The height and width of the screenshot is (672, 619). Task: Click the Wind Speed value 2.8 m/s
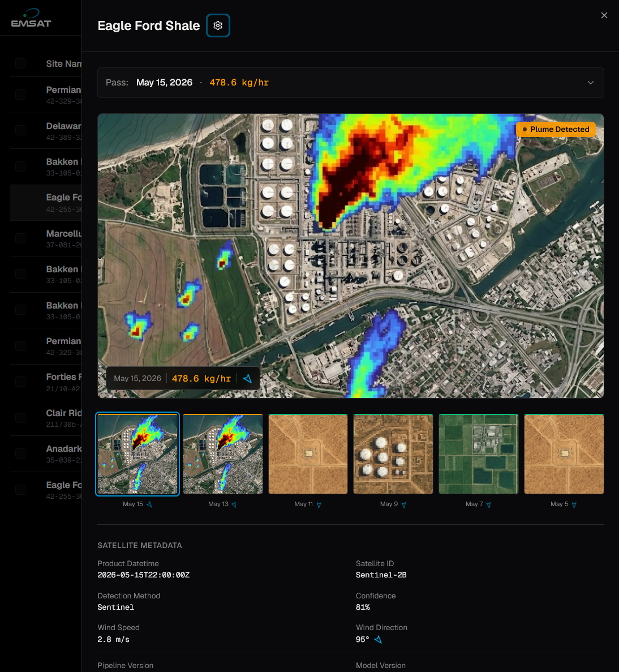click(114, 639)
